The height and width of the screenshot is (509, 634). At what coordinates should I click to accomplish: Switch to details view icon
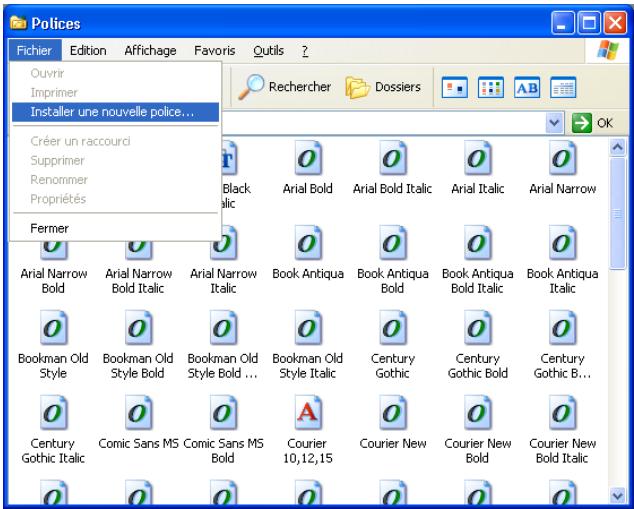[x=563, y=87]
